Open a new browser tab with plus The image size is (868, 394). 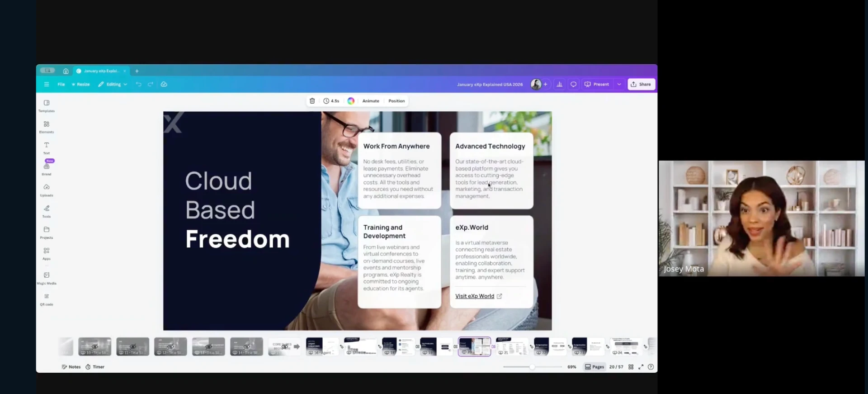click(x=137, y=71)
